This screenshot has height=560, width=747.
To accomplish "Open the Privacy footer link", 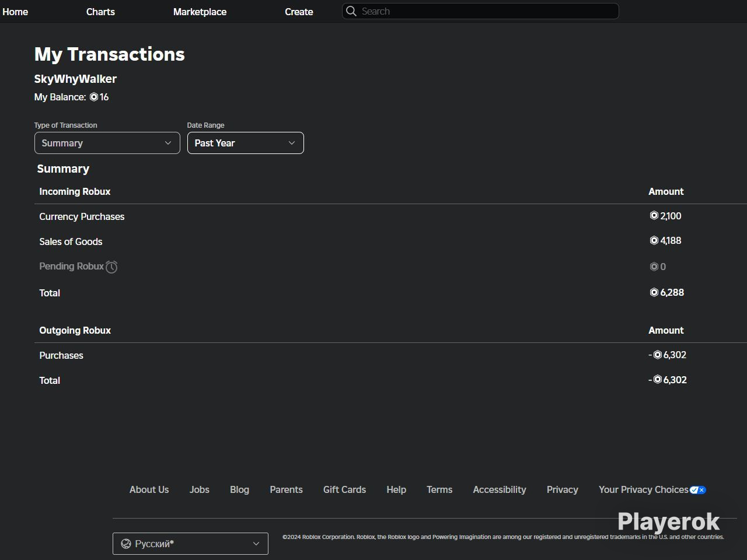I will (563, 490).
